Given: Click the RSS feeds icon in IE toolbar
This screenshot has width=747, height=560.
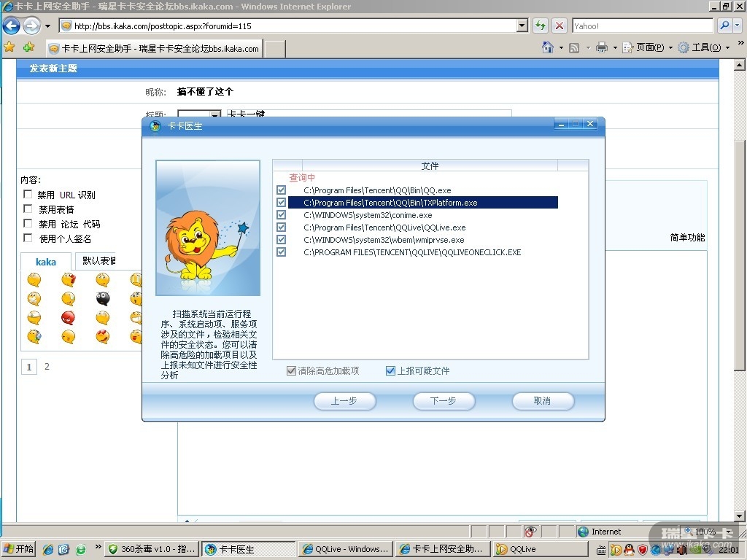Looking at the screenshot, I should pos(575,47).
